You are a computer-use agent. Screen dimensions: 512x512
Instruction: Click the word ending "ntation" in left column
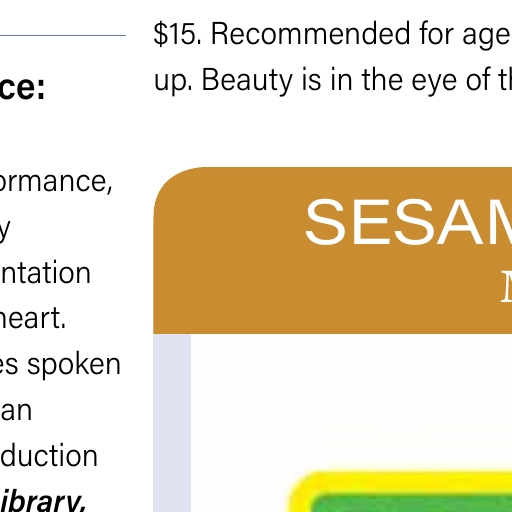click(45, 273)
